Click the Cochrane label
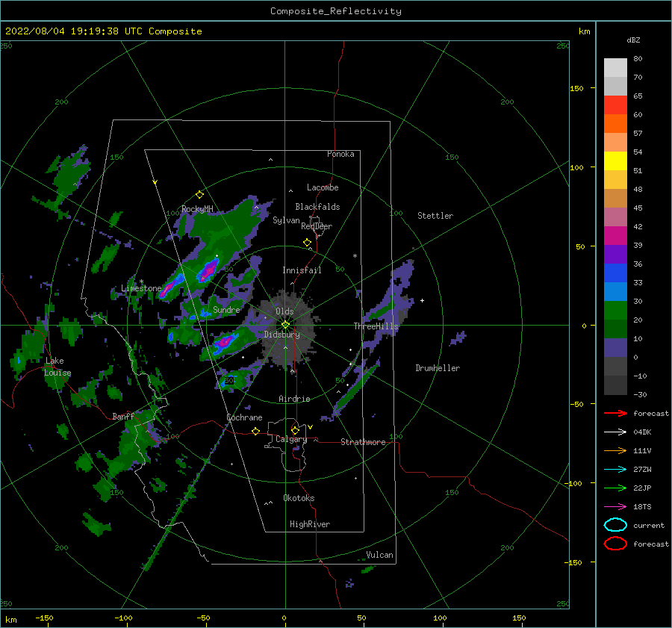The image size is (672, 628). (x=244, y=417)
